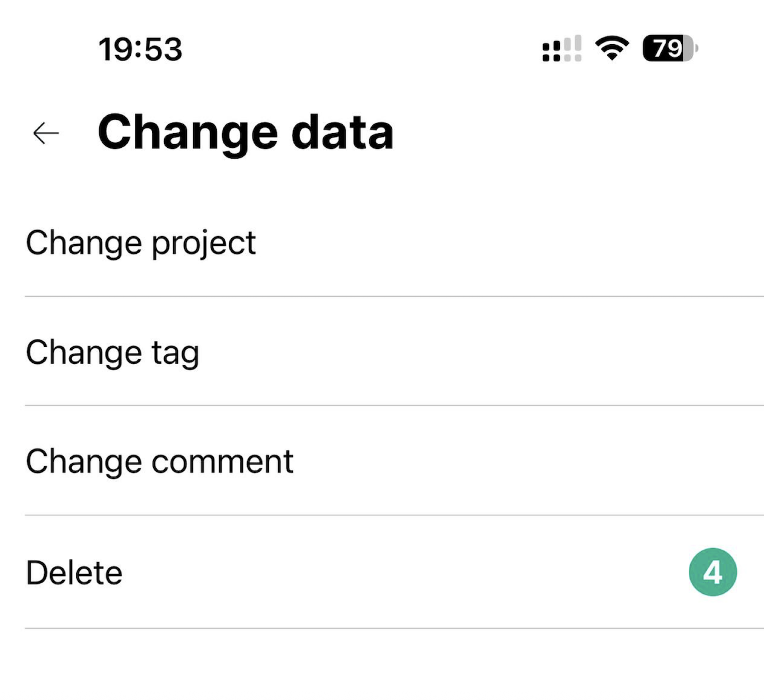Click the green badge showing 4
This screenshot has height=700, width=764.
(x=713, y=572)
